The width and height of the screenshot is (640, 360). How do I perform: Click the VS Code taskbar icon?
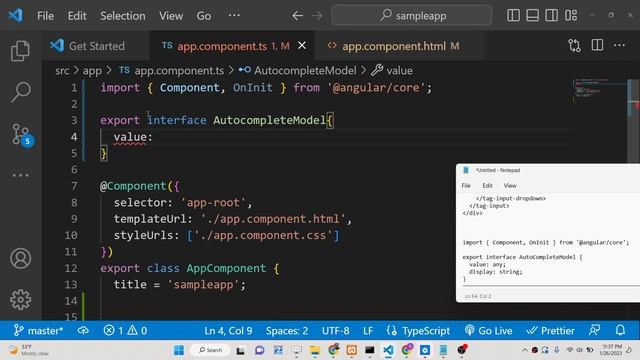(388, 350)
